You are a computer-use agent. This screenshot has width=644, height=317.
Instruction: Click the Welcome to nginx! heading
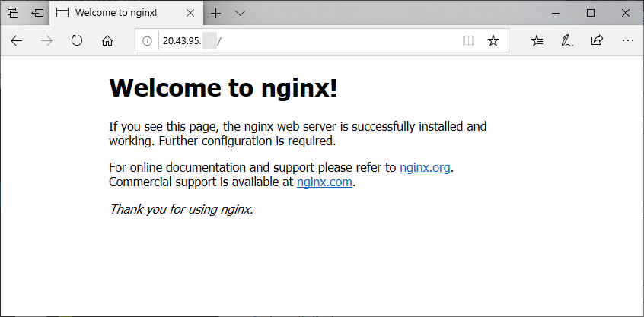223,87
